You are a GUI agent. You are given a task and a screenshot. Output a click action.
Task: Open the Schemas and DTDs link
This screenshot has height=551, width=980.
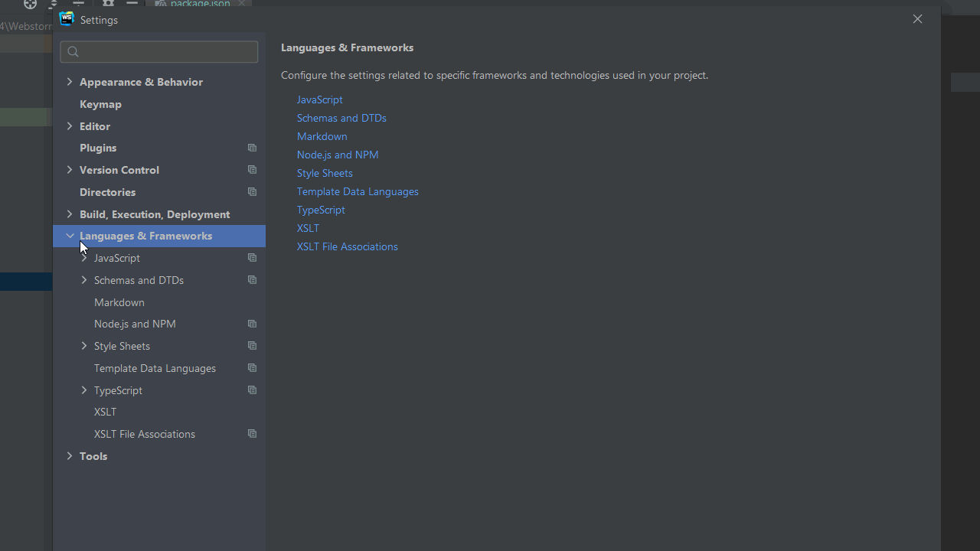(x=341, y=118)
